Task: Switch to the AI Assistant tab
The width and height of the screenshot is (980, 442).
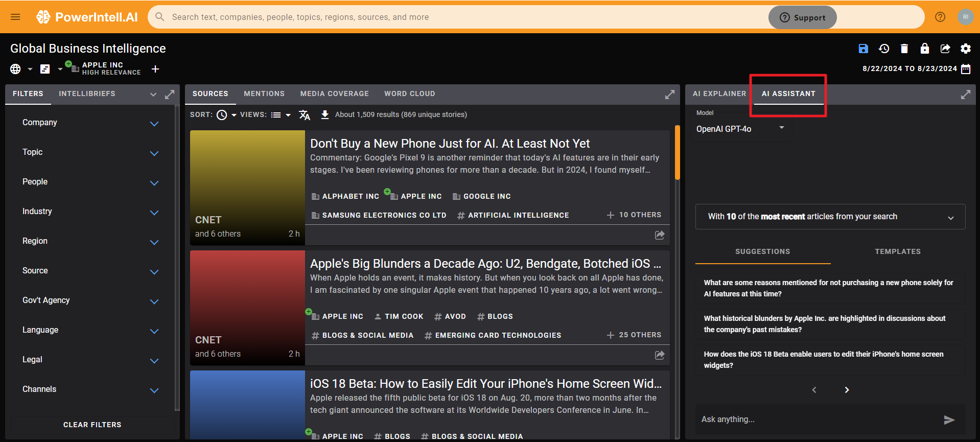Action: pyautogui.click(x=788, y=94)
